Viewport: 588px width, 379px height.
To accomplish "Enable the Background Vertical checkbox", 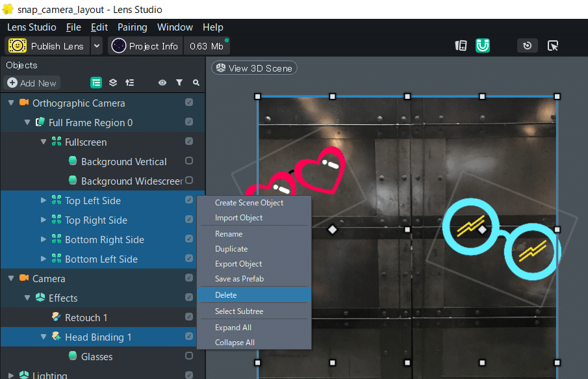I will [x=189, y=161].
